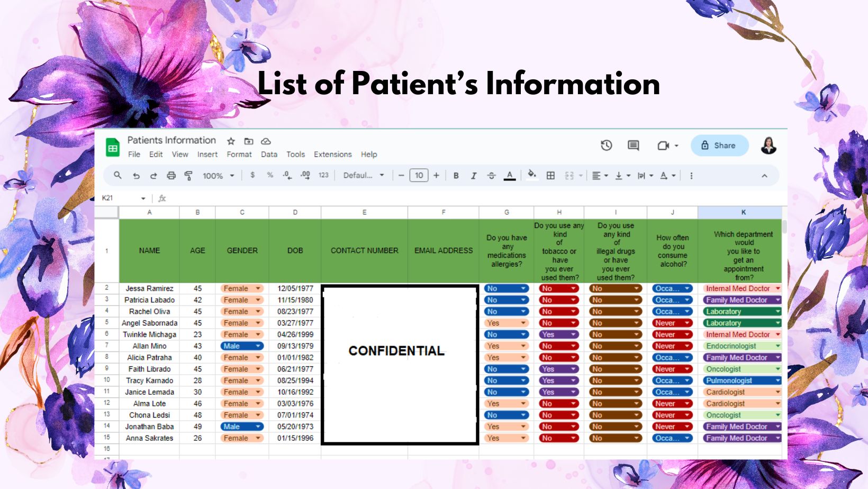The width and height of the screenshot is (868, 489).
Task: Open the View menu
Action: tap(180, 155)
